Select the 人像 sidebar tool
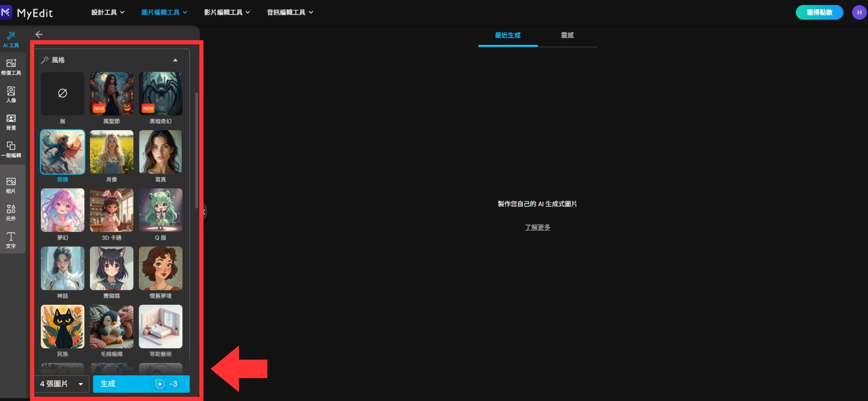 (11, 95)
